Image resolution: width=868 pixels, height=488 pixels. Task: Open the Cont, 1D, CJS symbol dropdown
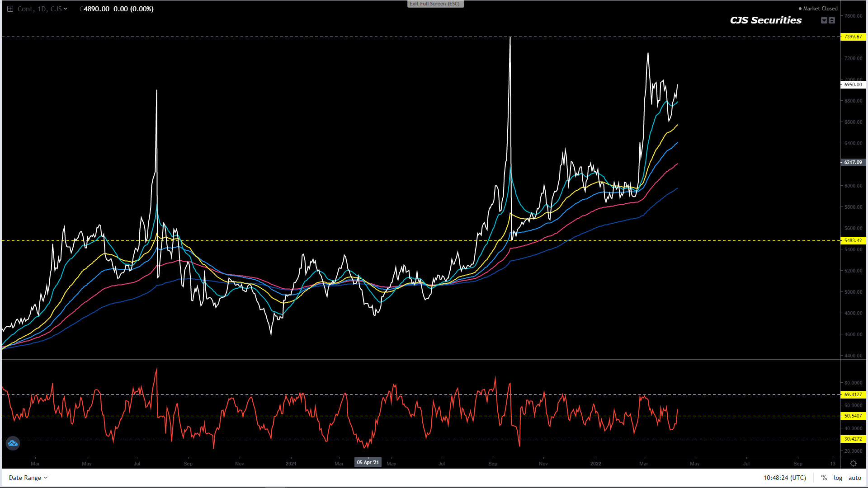pos(42,9)
